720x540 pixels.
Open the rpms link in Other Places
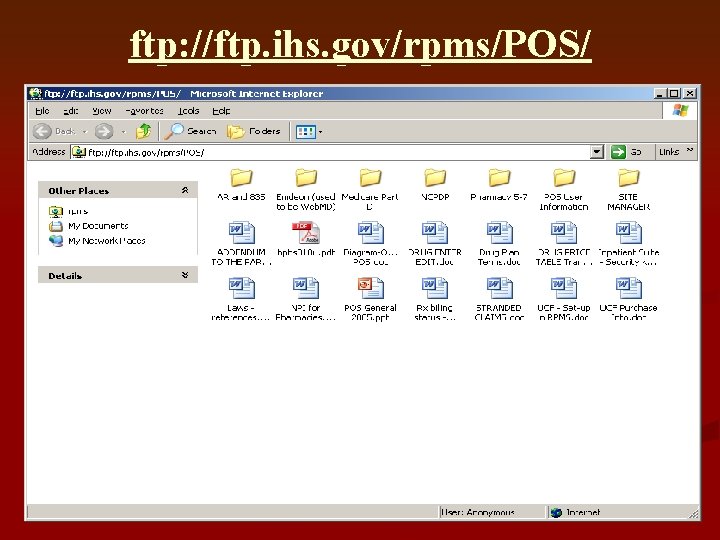[x=68, y=211]
